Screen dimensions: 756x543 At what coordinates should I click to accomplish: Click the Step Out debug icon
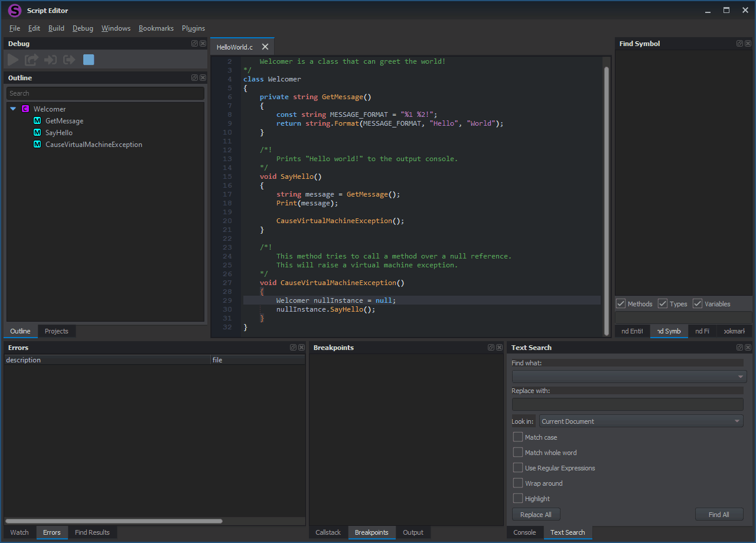click(69, 60)
